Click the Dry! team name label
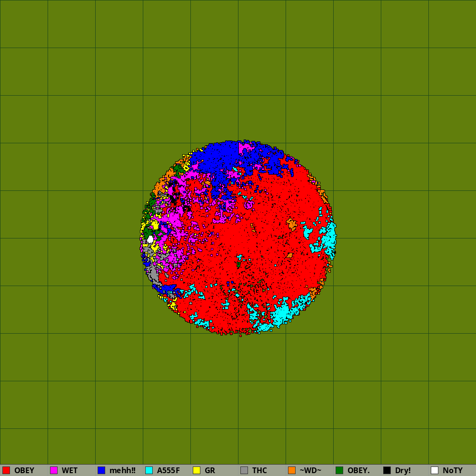This screenshot has height=476, width=476. [403, 470]
